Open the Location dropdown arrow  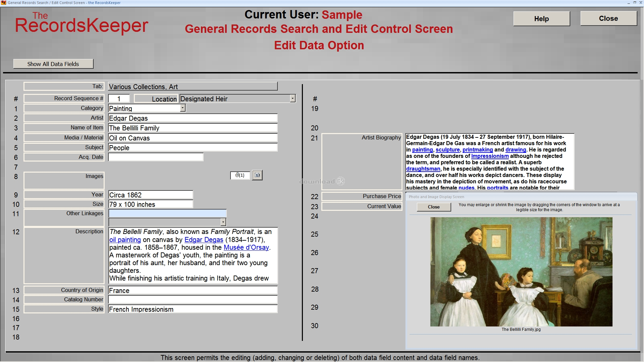click(292, 99)
